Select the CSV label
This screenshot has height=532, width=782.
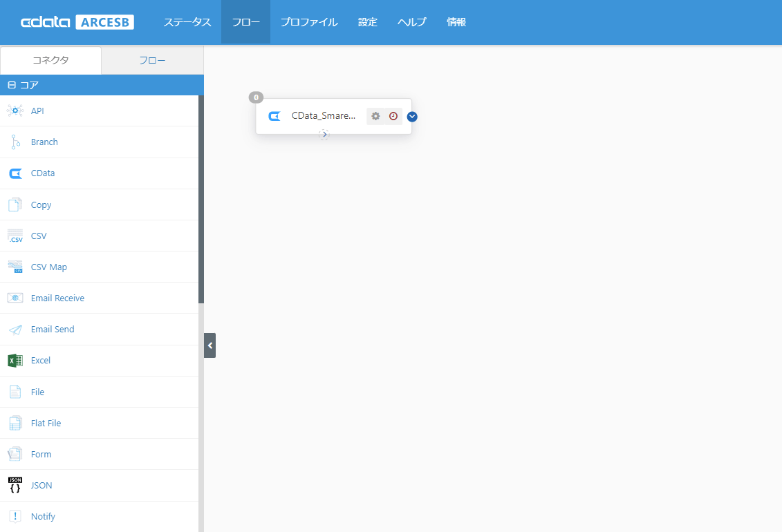tap(39, 236)
